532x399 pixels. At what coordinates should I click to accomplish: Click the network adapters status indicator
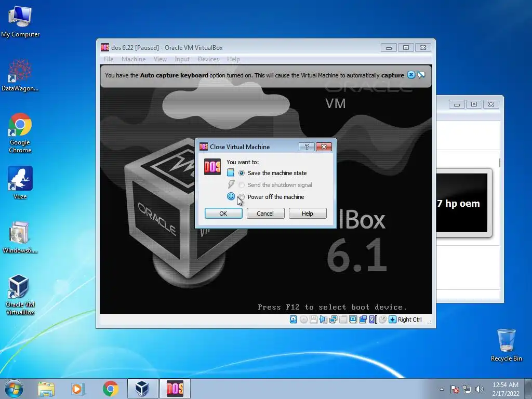click(x=333, y=320)
